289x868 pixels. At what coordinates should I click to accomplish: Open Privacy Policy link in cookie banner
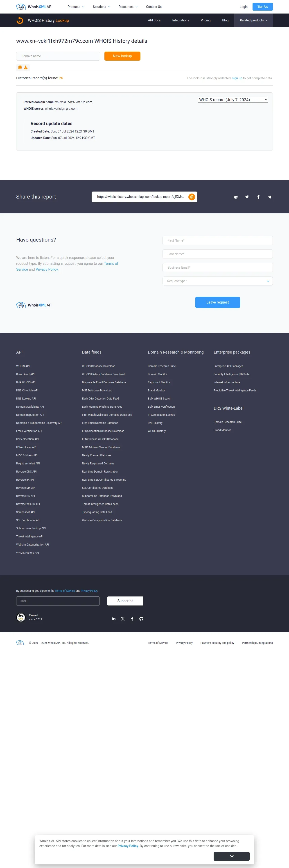pos(128,846)
